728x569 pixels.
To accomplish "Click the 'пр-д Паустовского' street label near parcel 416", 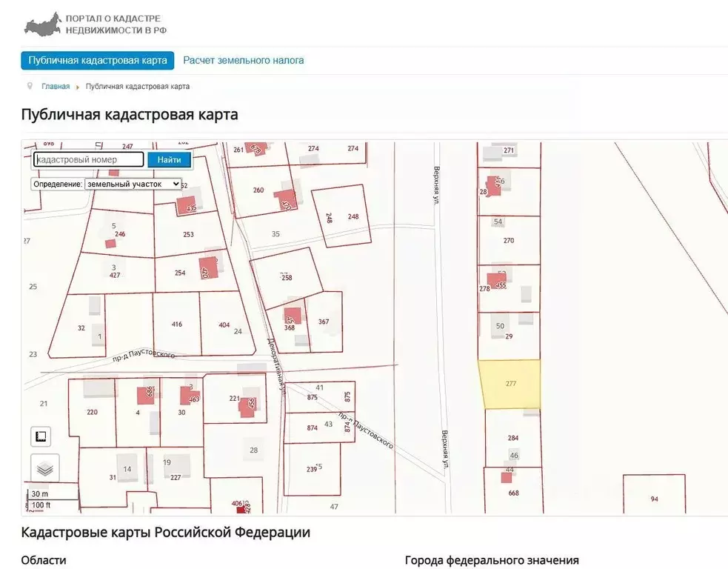I will 144,354.
